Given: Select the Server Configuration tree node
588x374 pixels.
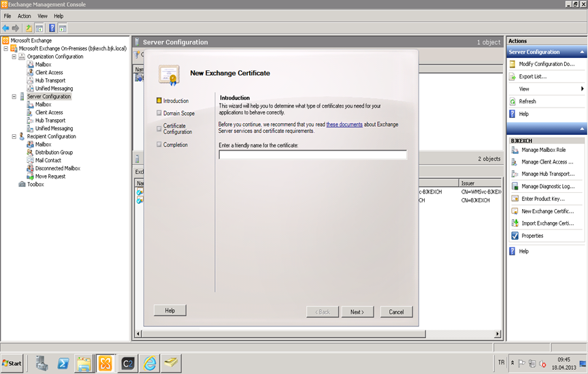Looking at the screenshot, I should pyautogui.click(x=49, y=97).
